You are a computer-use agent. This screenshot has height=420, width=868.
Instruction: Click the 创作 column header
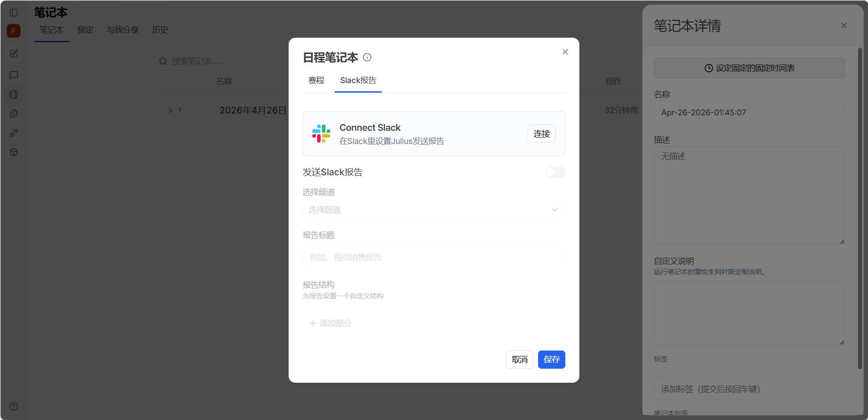click(x=614, y=81)
